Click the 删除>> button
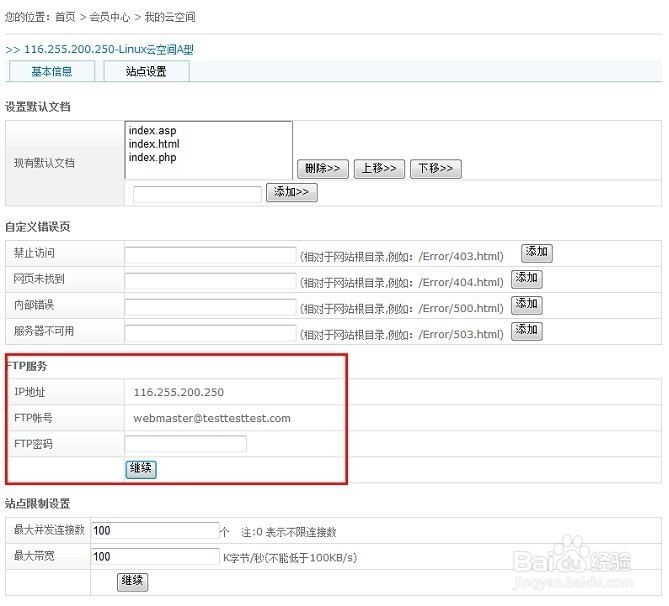669x606 pixels. [323, 169]
